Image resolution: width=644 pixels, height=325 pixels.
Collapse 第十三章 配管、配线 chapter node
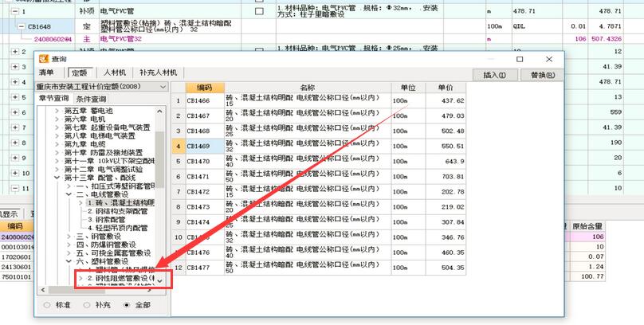pyautogui.click(x=57, y=178)
